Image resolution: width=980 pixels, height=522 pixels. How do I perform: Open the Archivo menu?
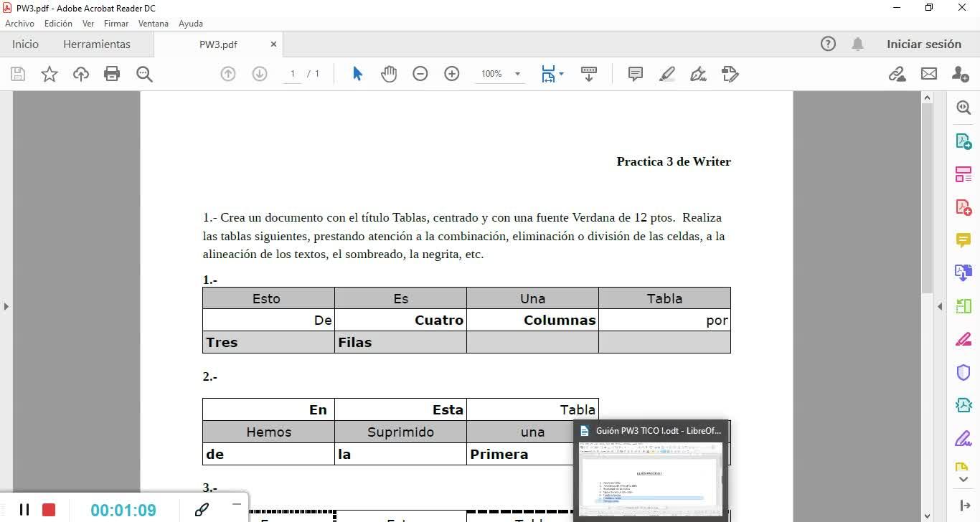[x=19, y=24]
